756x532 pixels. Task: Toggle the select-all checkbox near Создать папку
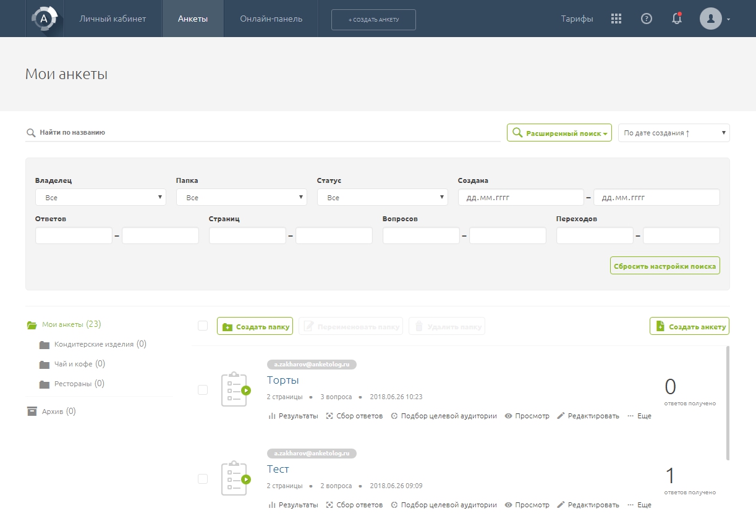[203, 326]
